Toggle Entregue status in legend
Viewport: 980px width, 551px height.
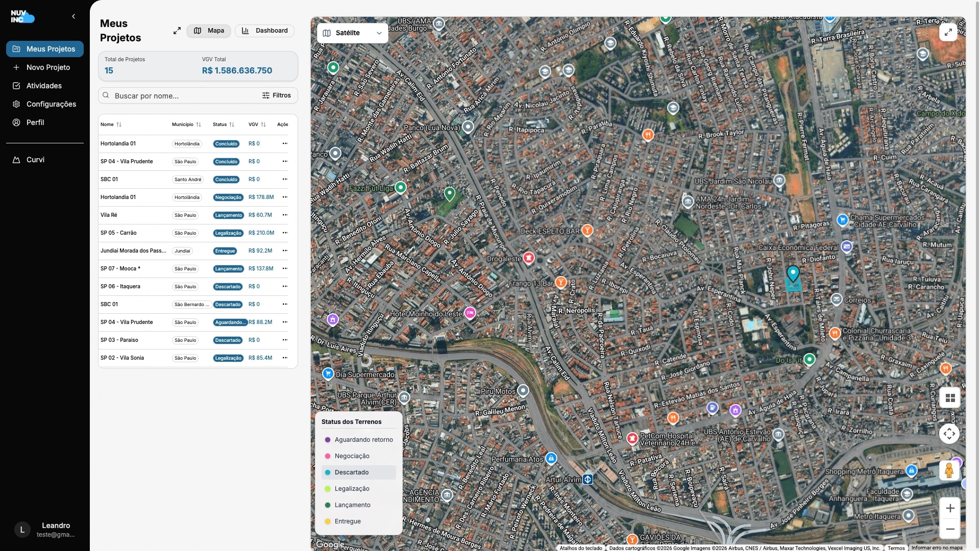[359, 521]
